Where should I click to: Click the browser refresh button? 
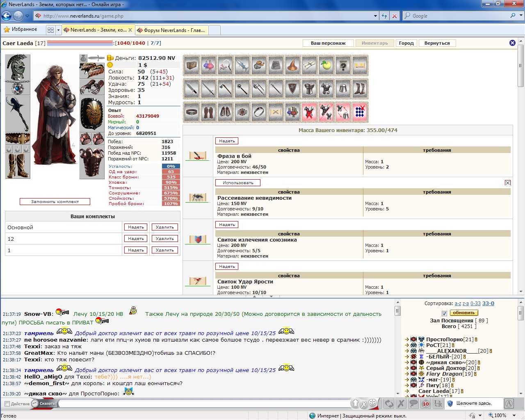(384, 16)
